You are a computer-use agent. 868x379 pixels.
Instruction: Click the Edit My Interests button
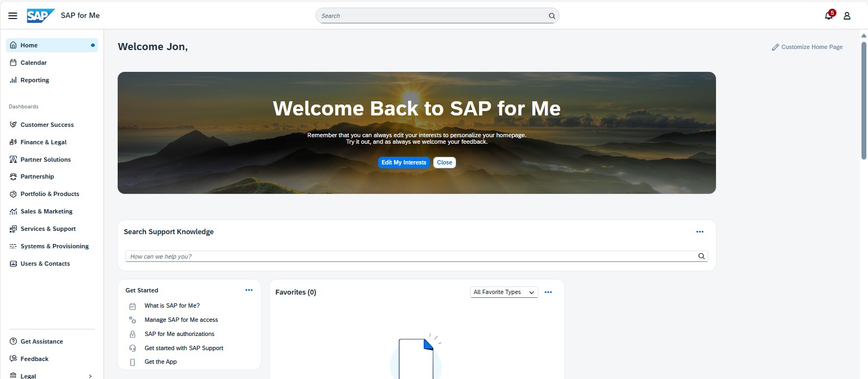(x=403, y=162)
